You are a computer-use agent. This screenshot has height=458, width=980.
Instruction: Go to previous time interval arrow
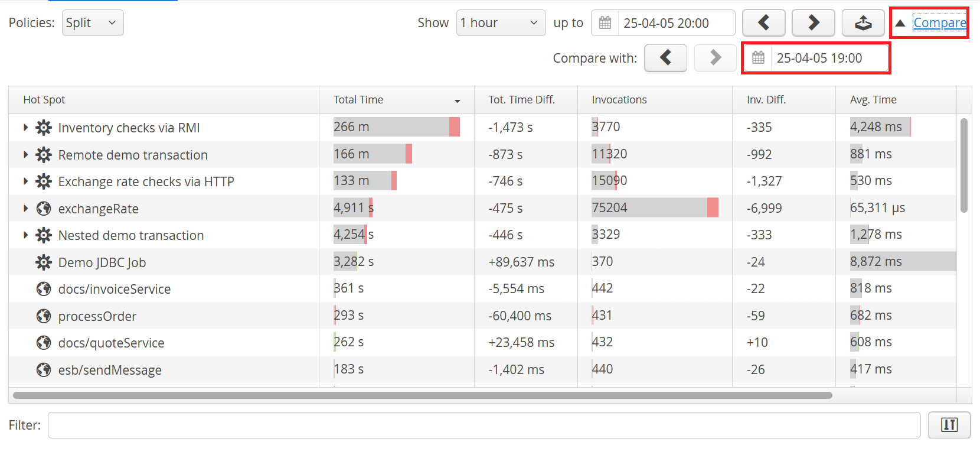pos(763,23)
